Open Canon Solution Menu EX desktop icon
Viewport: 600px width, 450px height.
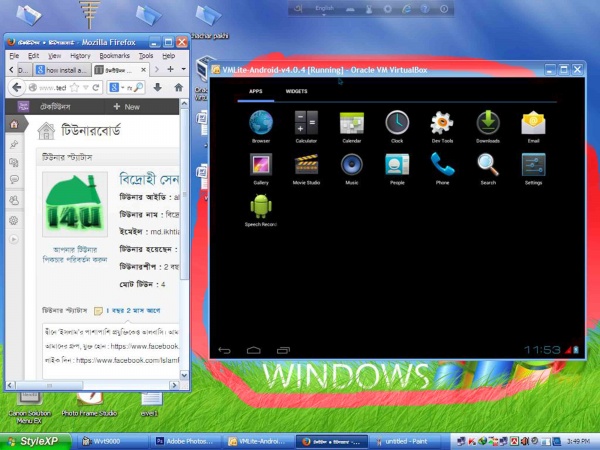[29, 408]
